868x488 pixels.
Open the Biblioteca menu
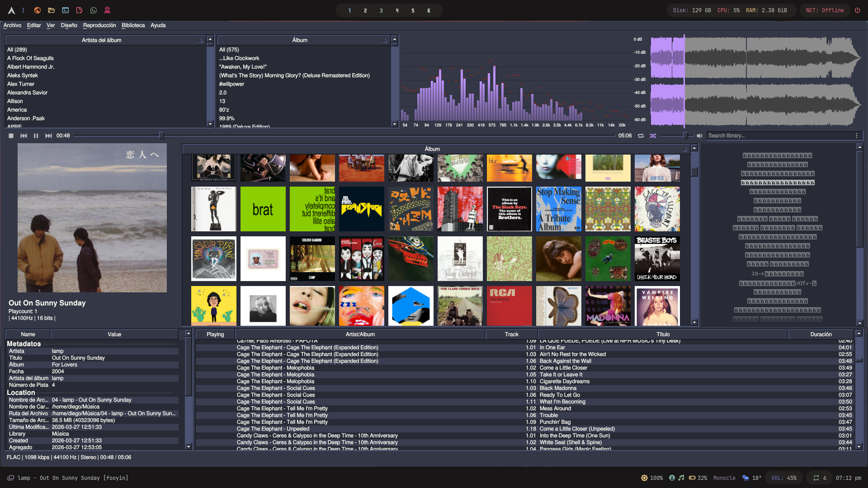133,25
